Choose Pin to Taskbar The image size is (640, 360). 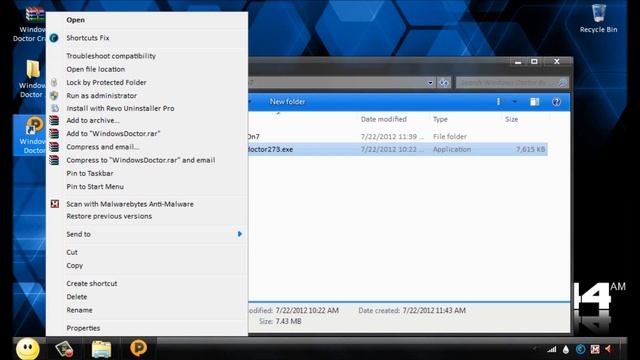tap(146, 173)
